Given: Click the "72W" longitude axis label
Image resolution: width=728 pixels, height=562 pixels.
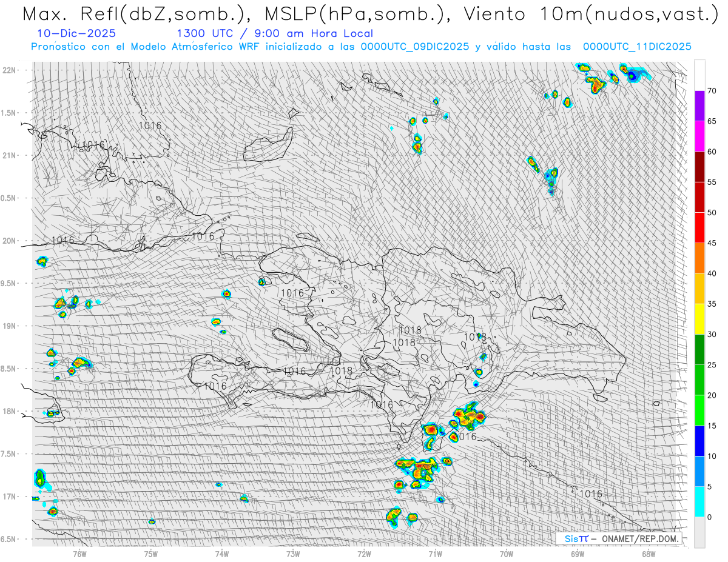Looking at the screenshot, I should (x=364, y=553).
